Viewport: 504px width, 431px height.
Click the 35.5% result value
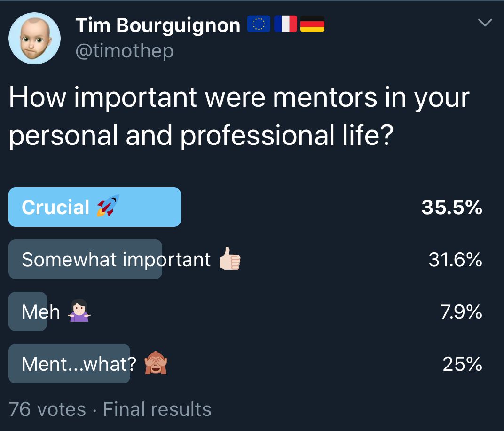point(452,207)
